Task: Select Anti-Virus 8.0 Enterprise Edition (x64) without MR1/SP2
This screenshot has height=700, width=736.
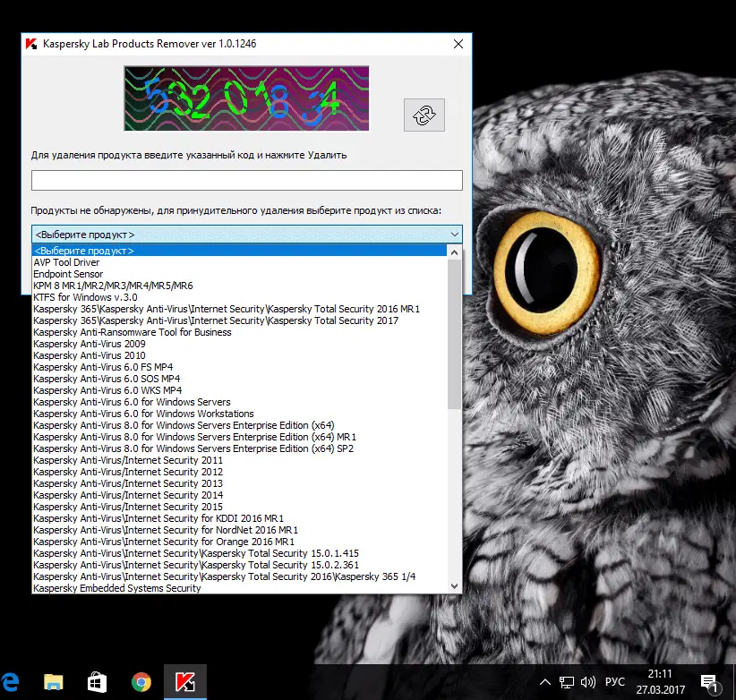Action: 239,425
